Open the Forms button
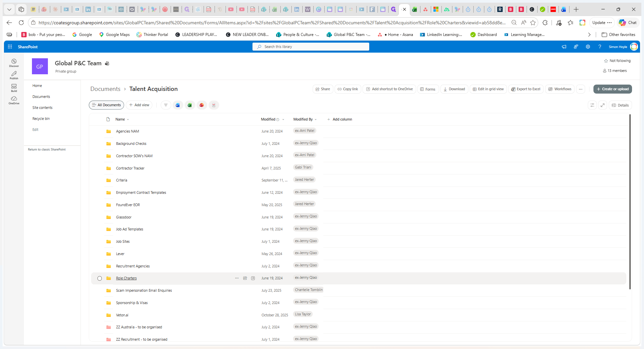This screenshot has height=349, width=644. [x=428, y=89]
